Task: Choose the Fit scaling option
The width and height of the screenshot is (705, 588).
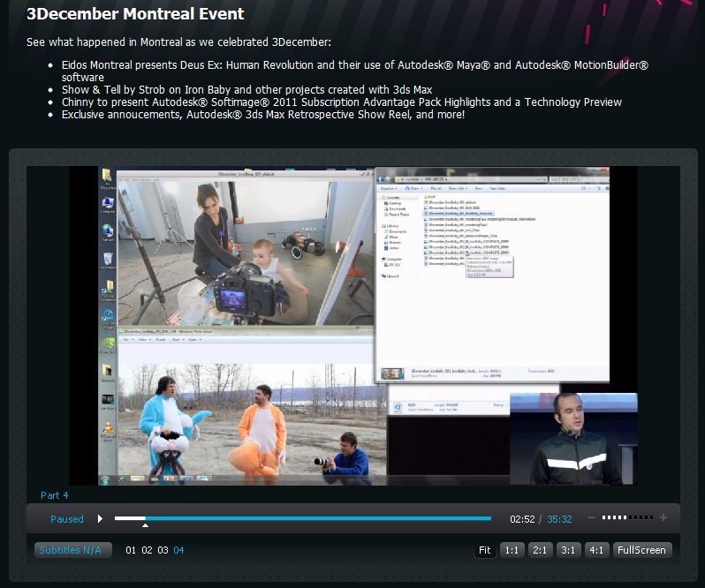Action: point(484,550)
